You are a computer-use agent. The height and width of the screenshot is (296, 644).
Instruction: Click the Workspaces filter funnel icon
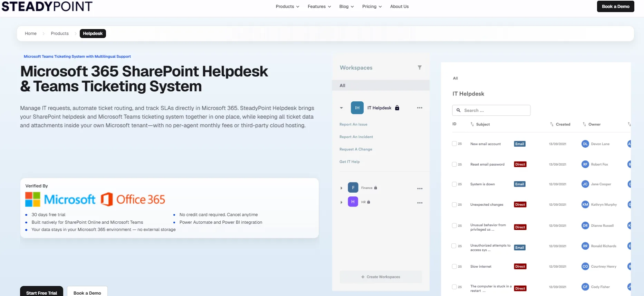click(420, 67)
